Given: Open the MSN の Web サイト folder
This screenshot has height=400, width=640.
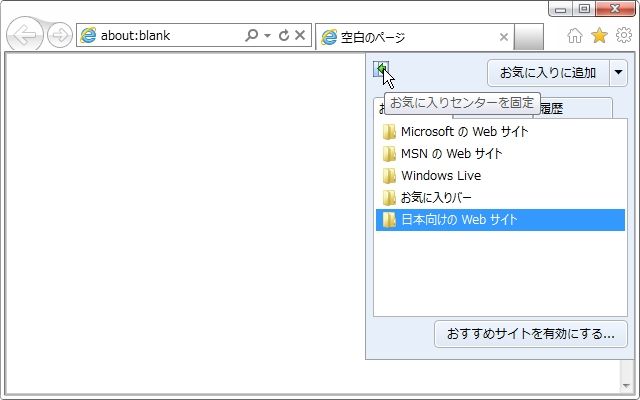Looking at the screenshot, I should pyautogui.click(x=500, y=154).
